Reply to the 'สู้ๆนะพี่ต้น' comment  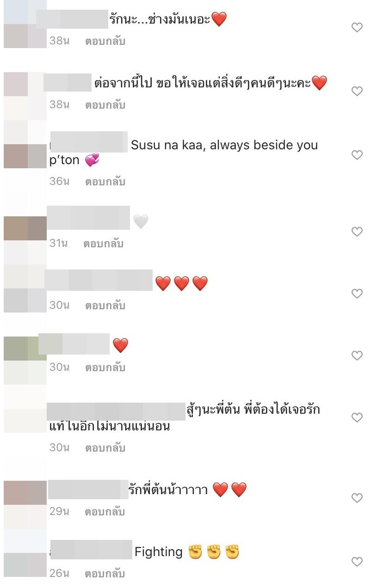105,448
